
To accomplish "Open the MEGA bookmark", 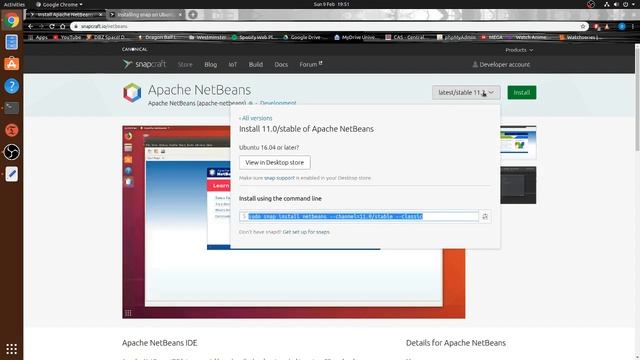I will pyautogui.click(x=492, y=37).
